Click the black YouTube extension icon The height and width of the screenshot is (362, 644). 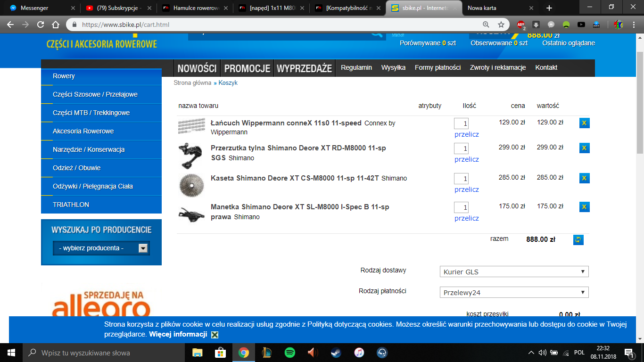[x=581, y=25]
